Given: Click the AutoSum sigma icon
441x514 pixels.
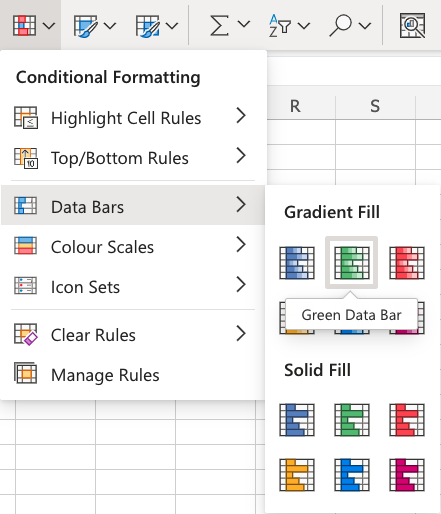Looking at the screenshot, I should coord(219,25).
